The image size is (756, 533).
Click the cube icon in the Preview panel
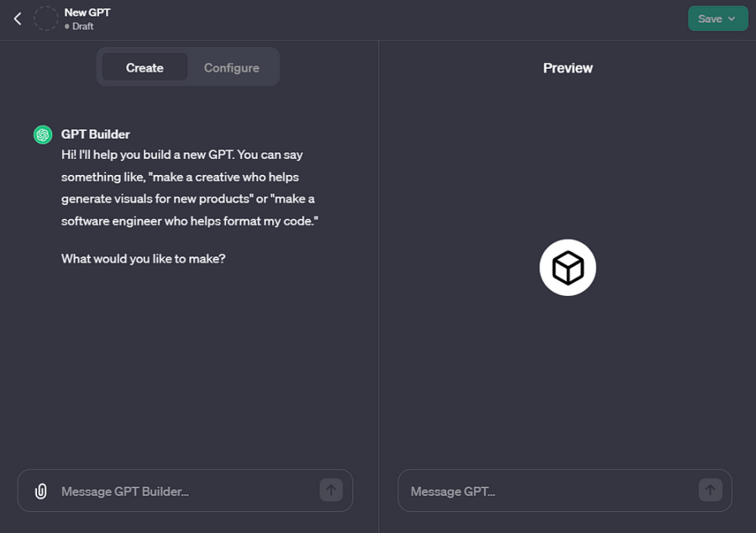click(x=568, y=268)
